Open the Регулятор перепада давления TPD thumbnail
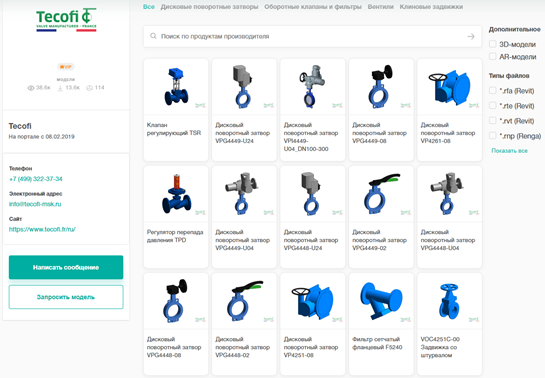 (x=176, y=194)
